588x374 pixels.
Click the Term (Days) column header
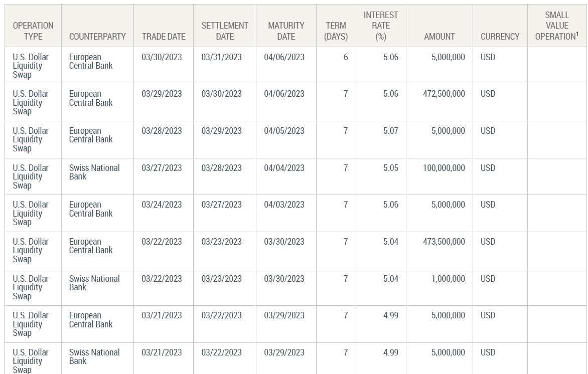click(x=336, y=31)
